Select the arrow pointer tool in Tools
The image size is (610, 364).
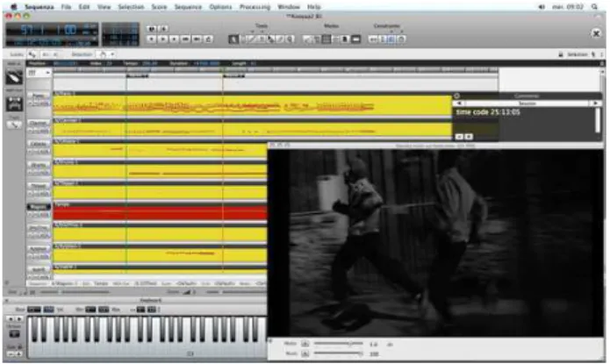[233, 39]
